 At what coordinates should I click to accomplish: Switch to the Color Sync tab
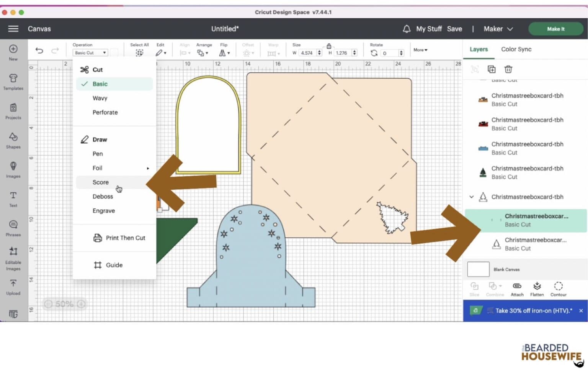(516, 49)
